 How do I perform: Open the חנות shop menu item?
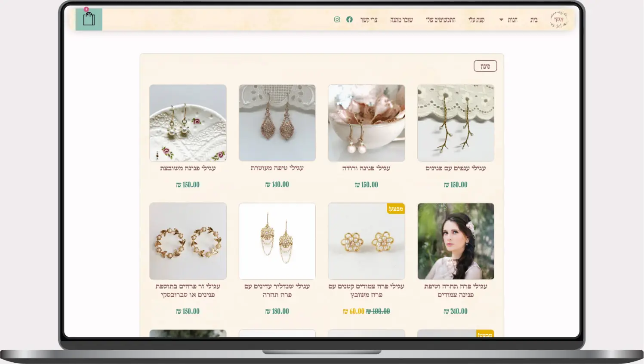512,20
